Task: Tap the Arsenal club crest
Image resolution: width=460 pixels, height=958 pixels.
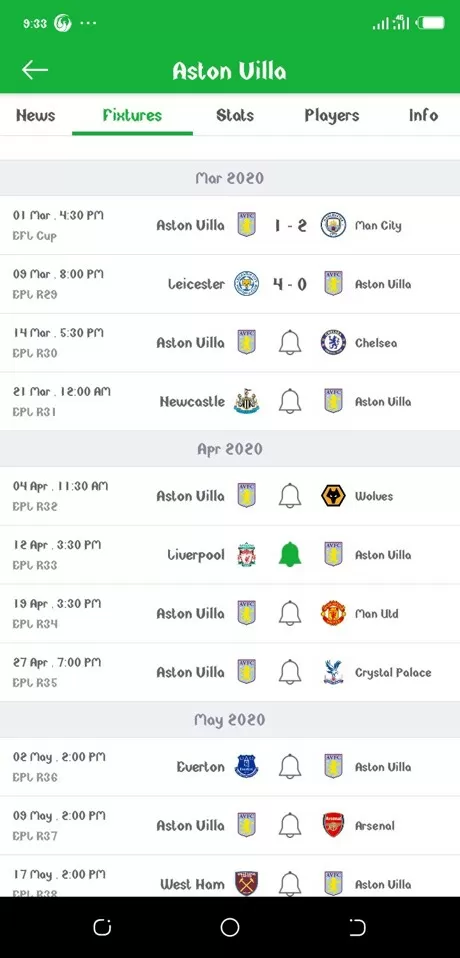Action: pyautogui.click(x=334, y=825)
